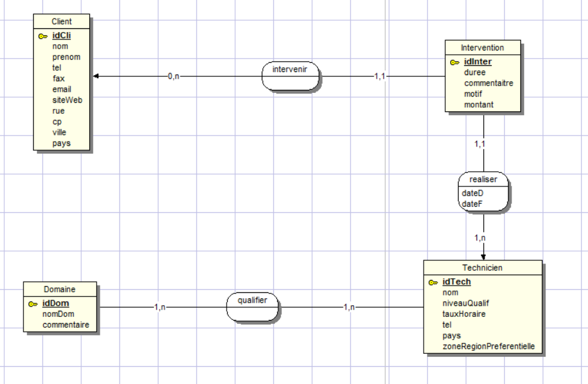Click the key icon next to idTech
Image resolution: width=588 pixels, height=384 pixels.
(433, 282)
